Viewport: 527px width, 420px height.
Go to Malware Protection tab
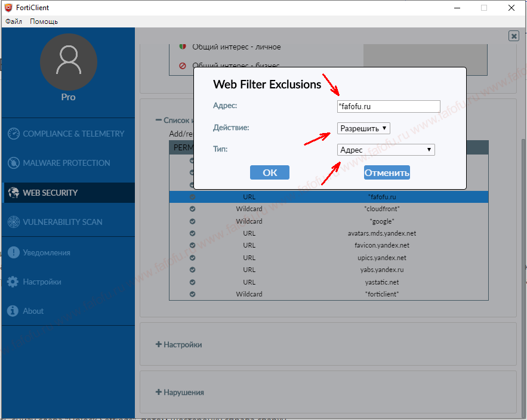[x=68, y=163]
